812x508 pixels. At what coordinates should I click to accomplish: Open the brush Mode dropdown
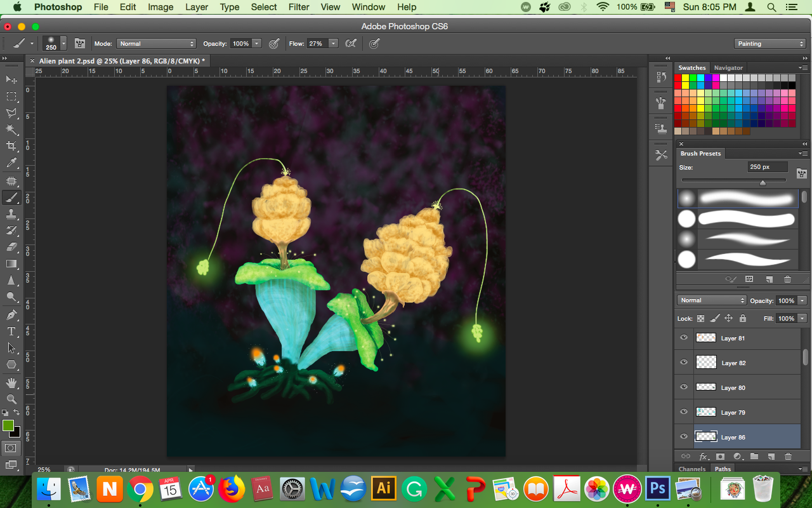coord(156,44)
